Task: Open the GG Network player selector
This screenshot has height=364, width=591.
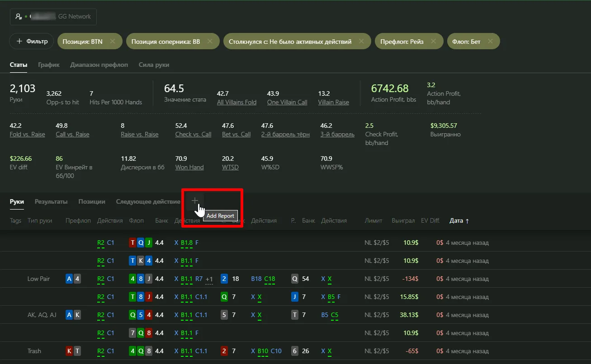Action: click(x=53, y=17)
